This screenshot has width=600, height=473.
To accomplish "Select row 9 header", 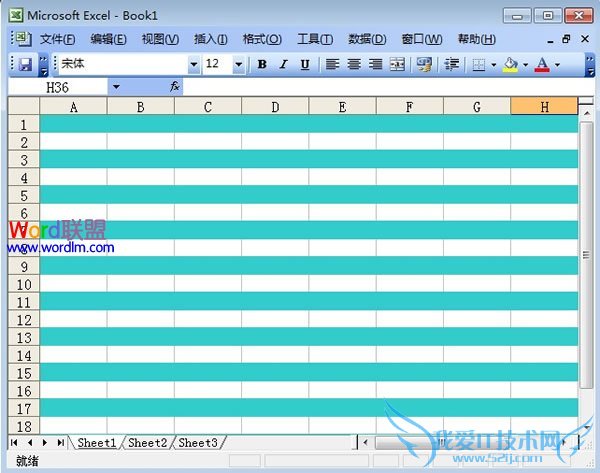I will (23, 267).
